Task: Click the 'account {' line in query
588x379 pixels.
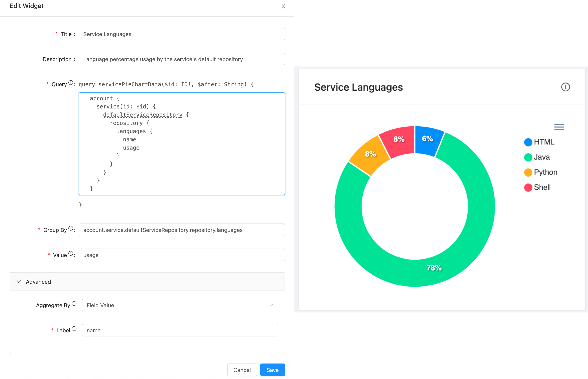Action: pos(104,98)
